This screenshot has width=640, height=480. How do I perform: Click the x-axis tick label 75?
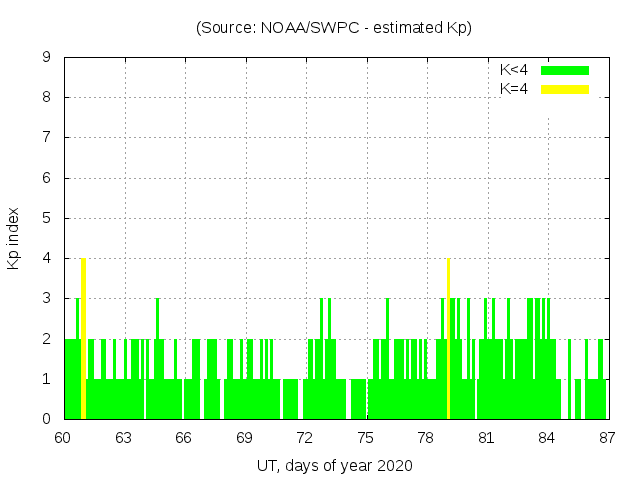coord(365,437)
